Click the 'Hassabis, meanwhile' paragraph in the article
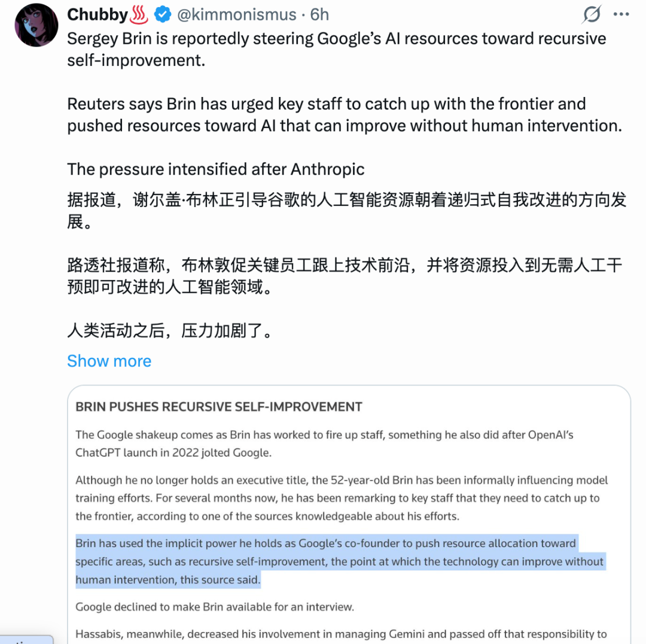The width and height of the screenshot is (646, 644). coord(341,634)
